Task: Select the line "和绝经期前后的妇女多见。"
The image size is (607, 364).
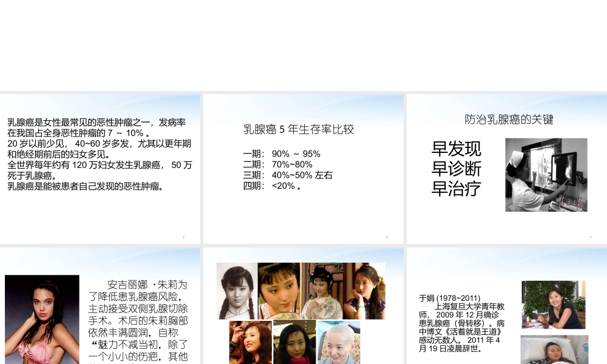Action: click(59, 154)
